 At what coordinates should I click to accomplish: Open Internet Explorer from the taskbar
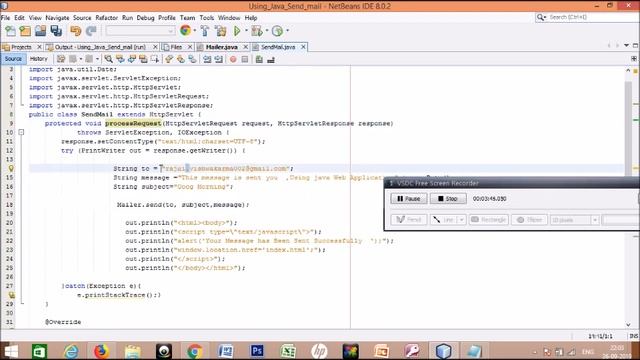click(x=71, y=351)
